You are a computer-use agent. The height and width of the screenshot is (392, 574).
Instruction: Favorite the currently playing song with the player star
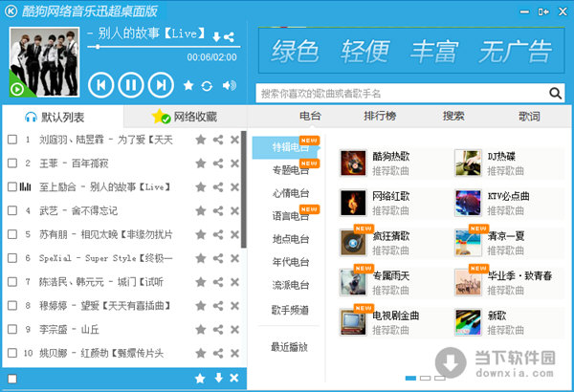pyautogui.click(x=188, y=85)
